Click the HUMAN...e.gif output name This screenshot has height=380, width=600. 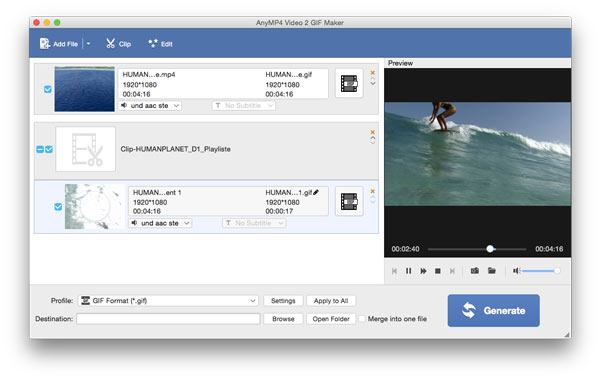289,74
